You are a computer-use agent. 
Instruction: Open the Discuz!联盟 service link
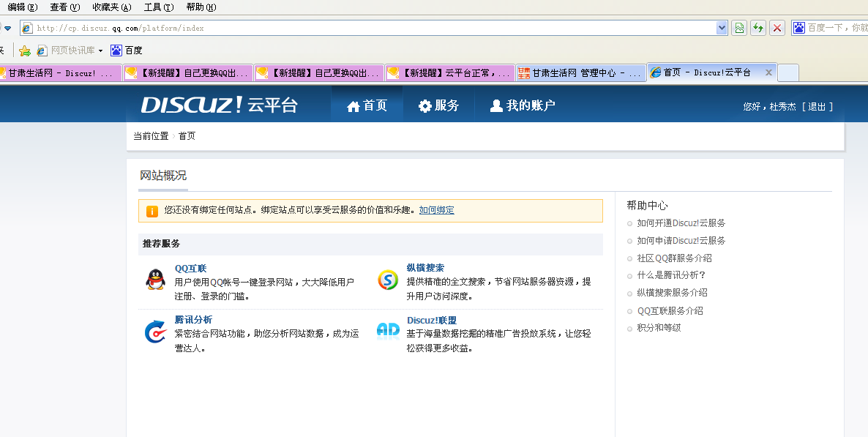click(x=432, y=320)
